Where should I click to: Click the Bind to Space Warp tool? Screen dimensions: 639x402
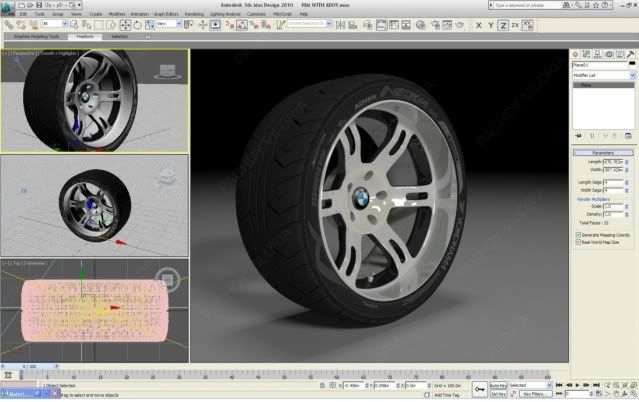point(34,25)
